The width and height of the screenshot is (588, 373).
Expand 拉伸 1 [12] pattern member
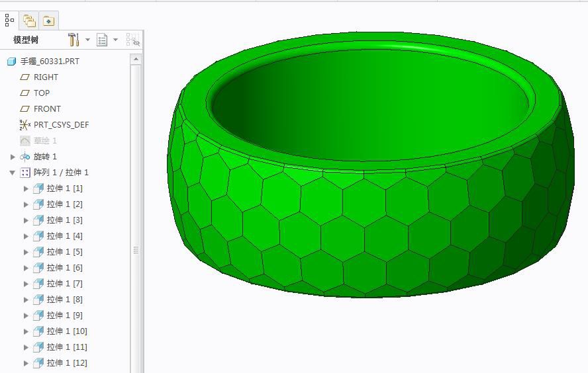click(x=26, y=363)
